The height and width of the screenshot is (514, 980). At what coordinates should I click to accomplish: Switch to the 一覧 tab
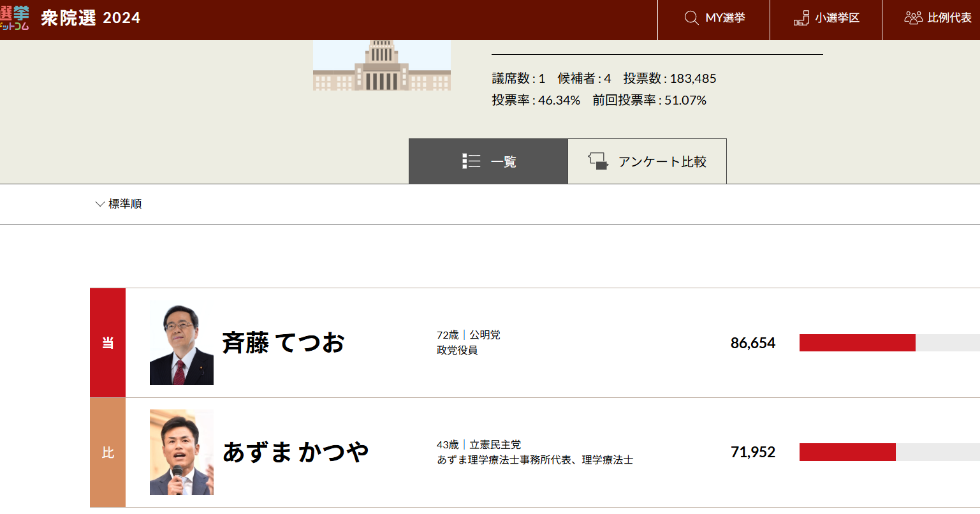click(488, 161)
